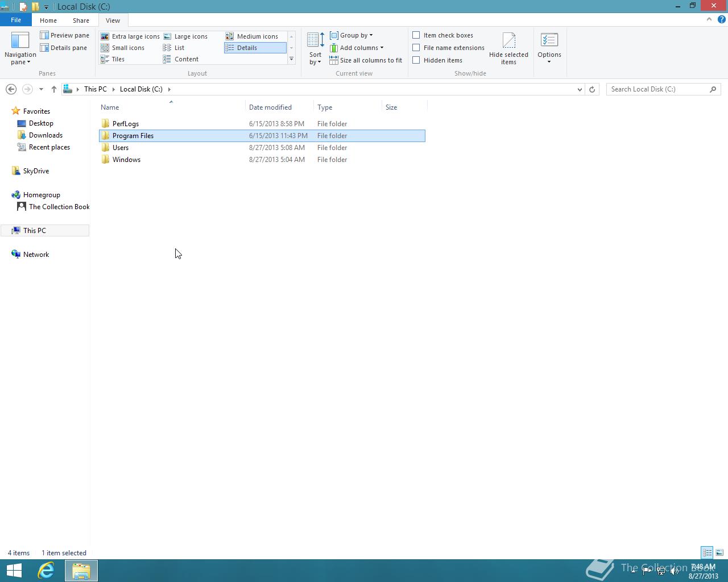Viewport: 728px width, 582px height.
Task: Open the Options button
Action: click(549, 48)
